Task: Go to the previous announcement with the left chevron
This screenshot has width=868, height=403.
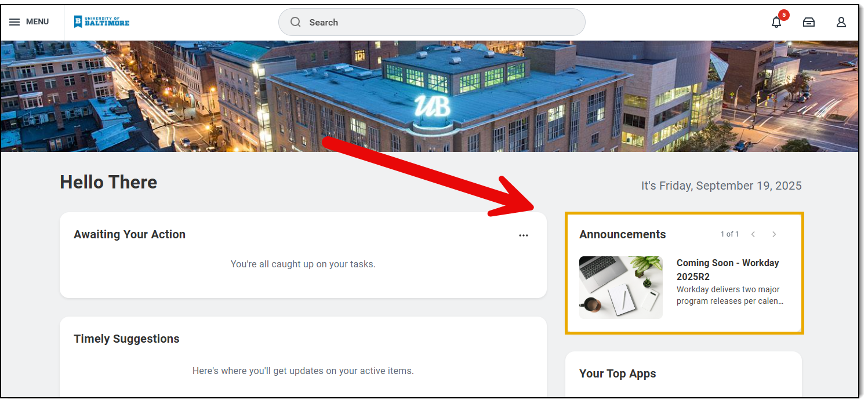Action: click(753, 234)
